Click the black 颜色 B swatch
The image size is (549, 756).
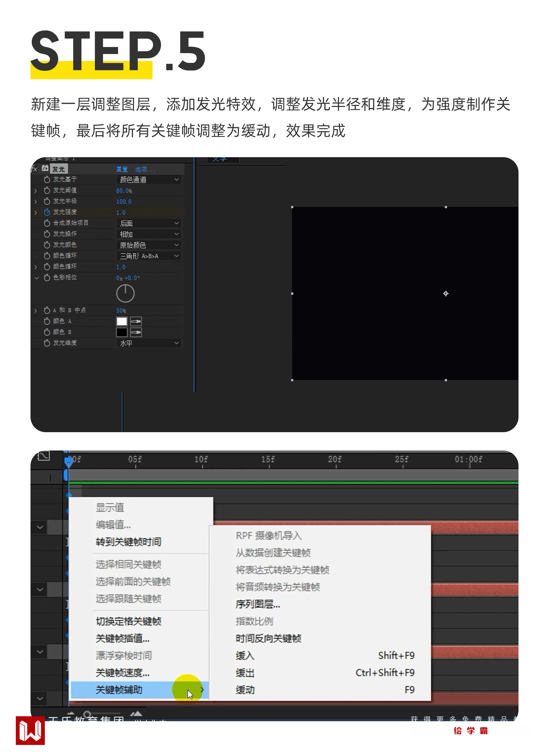(x=122, y=332)
